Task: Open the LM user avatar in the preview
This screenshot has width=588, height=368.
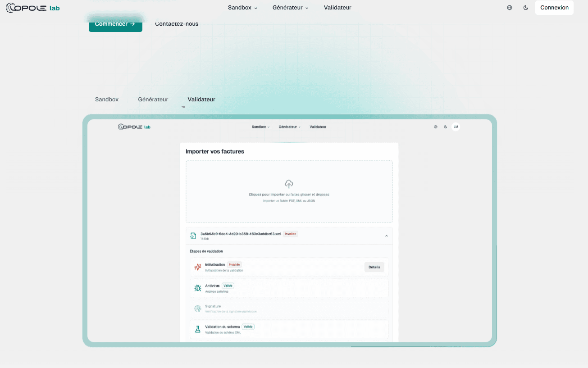Action: click(456, 127)
